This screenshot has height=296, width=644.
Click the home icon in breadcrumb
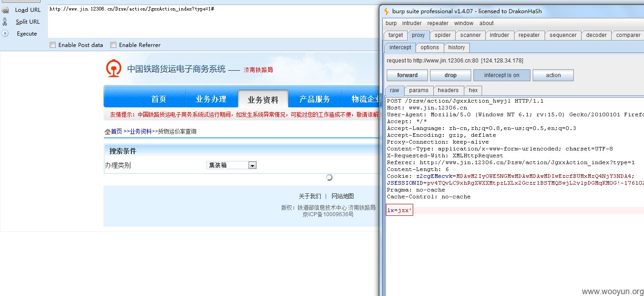(x=108, y=131)
